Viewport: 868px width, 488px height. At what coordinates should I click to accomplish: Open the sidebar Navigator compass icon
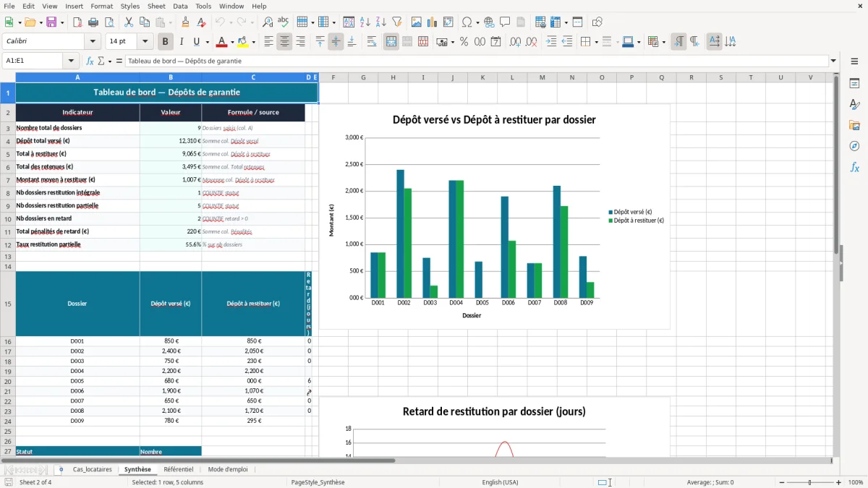(x=854, y=146)
